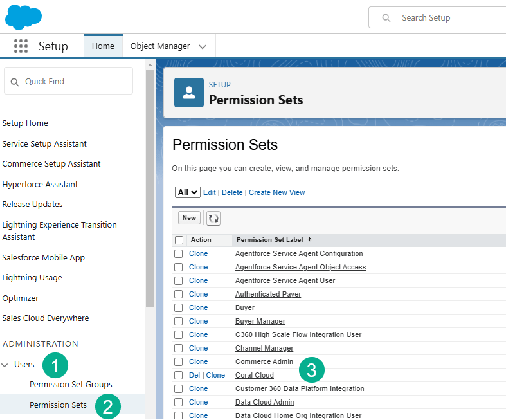Viewport: 506px width, 420px height.
Task: Switch to the Home tab
Action: click(x=103, y=46)
